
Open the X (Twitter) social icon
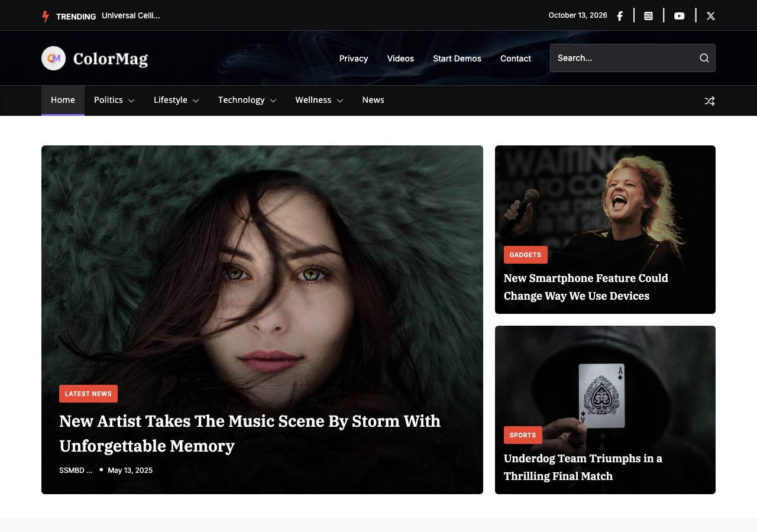[711, 16]
